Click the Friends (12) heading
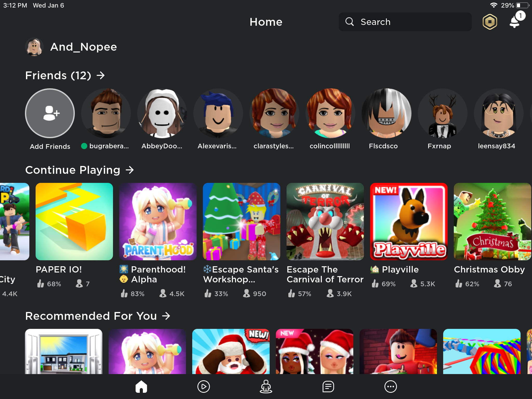This screenshot has width=532, height=399. click(x=58, y=75)
